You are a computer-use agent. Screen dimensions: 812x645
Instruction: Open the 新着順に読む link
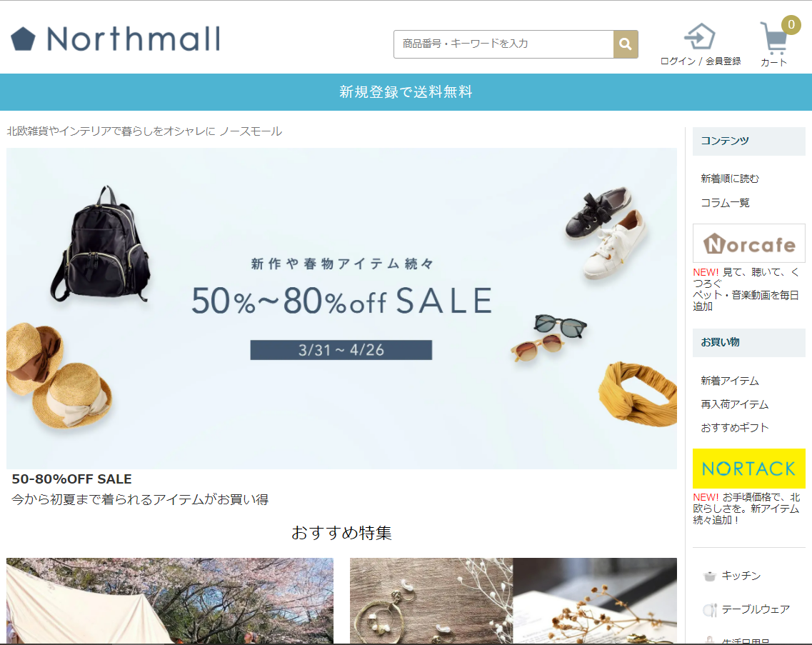pos(730,179)
